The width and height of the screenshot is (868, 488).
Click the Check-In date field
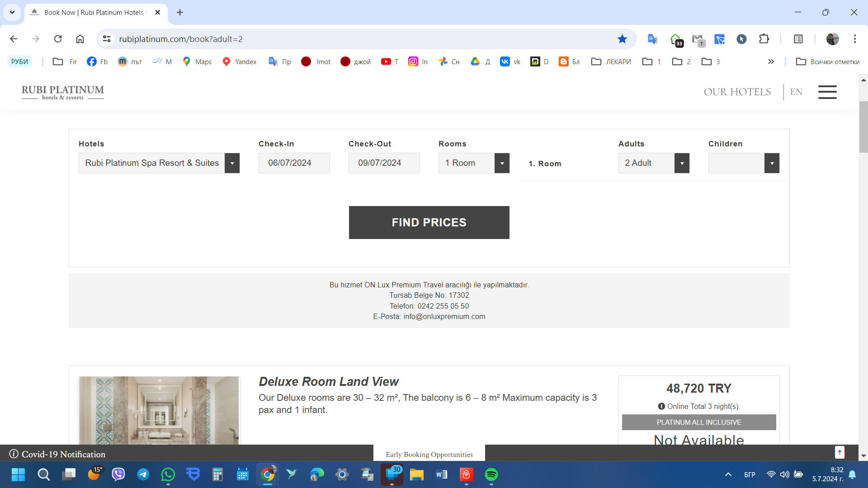click(294, 163)
